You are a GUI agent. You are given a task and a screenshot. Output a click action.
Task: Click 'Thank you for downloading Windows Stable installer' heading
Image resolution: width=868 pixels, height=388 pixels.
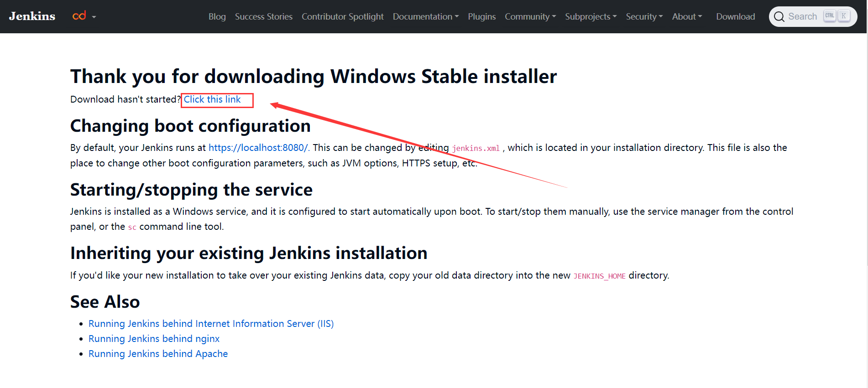point(314,76)
